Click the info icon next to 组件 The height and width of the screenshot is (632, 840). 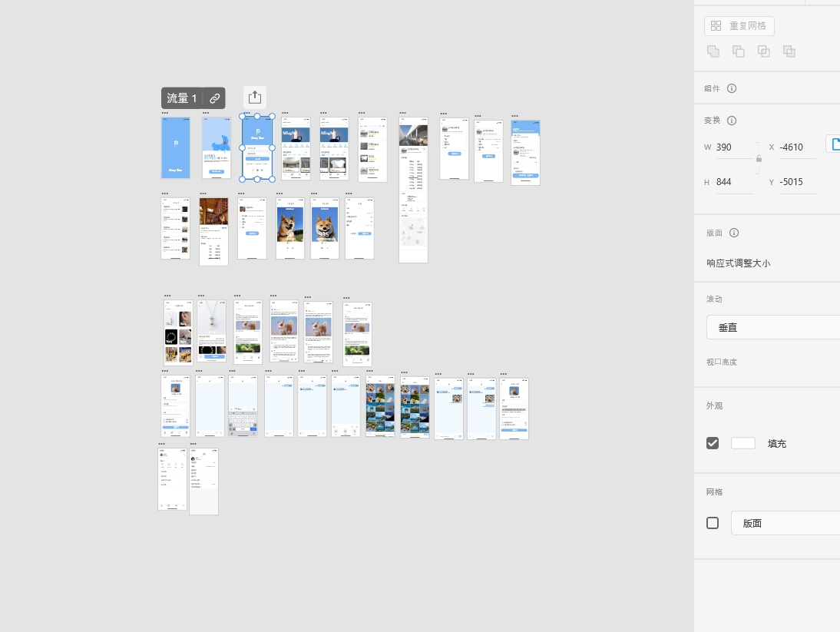point(732,88)
